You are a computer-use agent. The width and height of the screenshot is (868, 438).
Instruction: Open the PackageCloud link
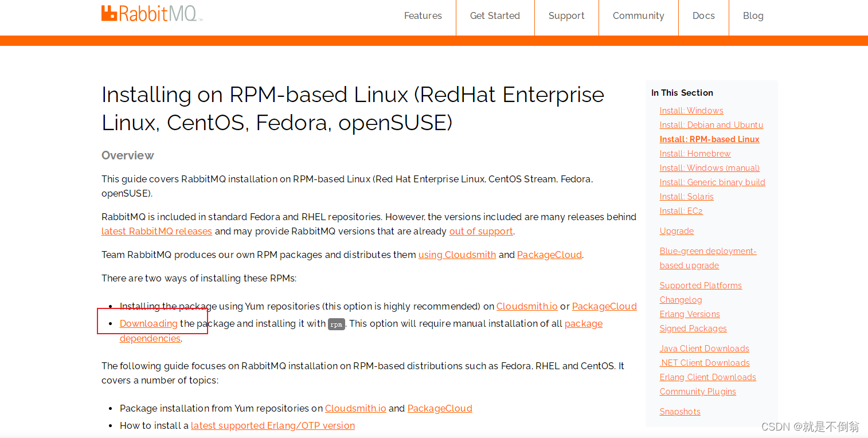tap(549, 255)
